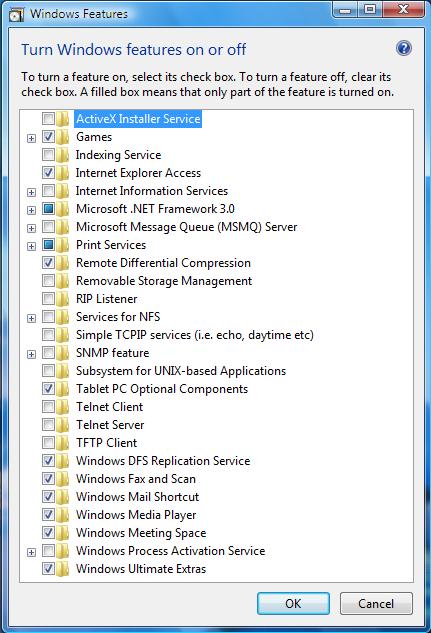
Task: Select Microsoft Message Queue (MSMQ) Server label
Action: tap(186, 227)
